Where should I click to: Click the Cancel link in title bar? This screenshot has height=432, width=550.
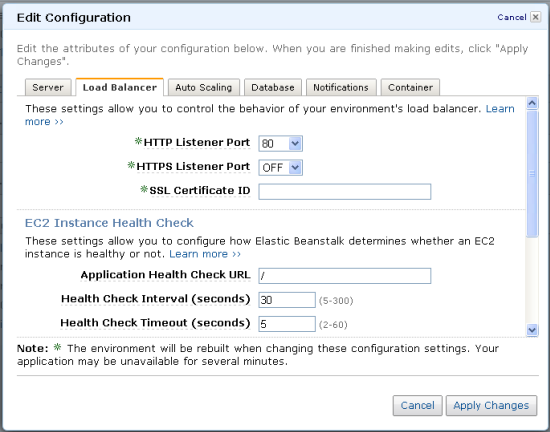click(x=512, y=17)
